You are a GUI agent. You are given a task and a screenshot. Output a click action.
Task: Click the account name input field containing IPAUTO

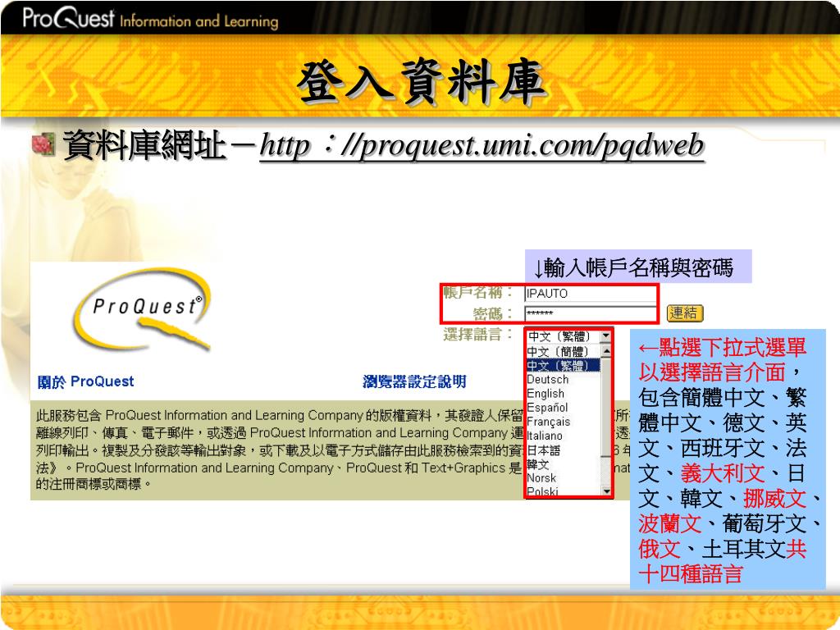tap(591, 294)
